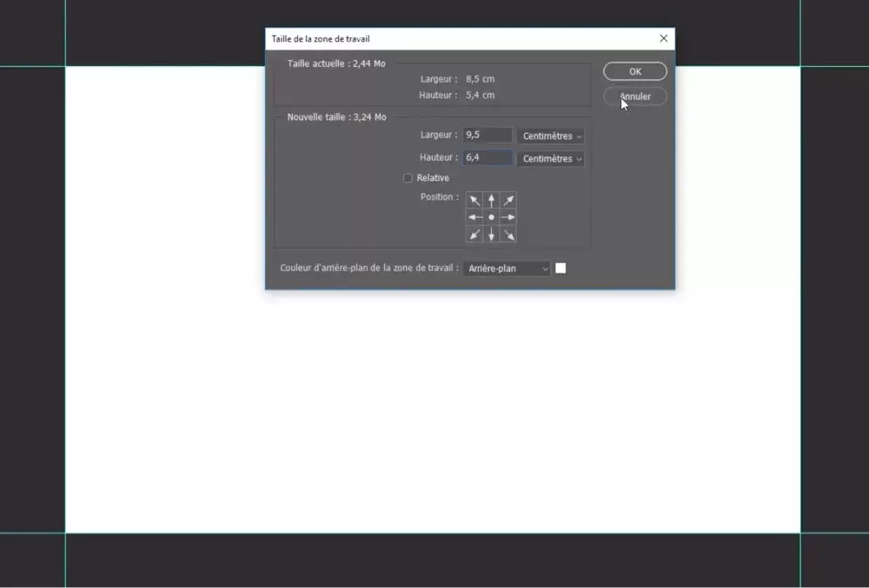Viewport: 869px width, 588px height.
Task: Open Largeur units dropdown (Centimètres)
Action: pyautogui.click(x=551, y=136)
